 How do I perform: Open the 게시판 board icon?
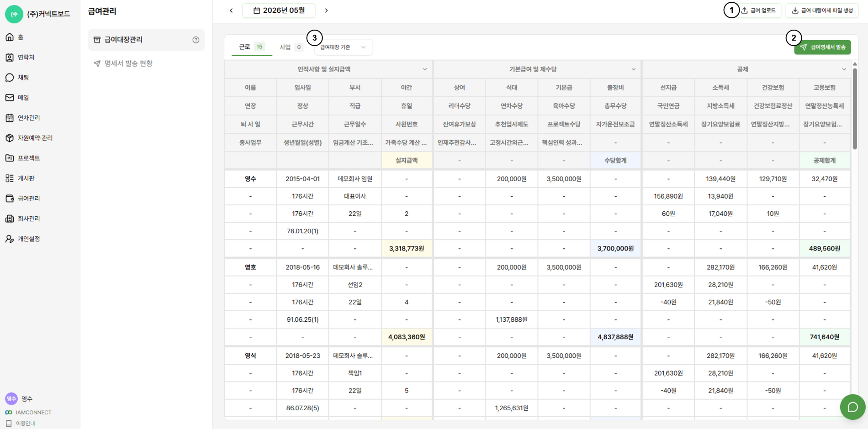(10, 178)
